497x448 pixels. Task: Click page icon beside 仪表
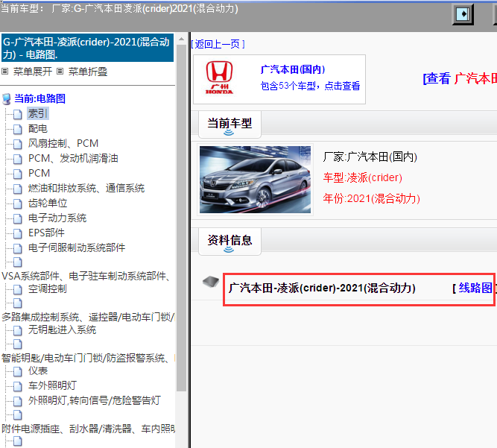pos(18,371)
